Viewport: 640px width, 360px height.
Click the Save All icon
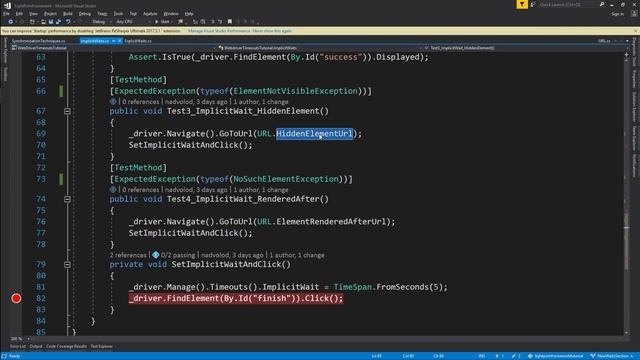pos(58,22)
